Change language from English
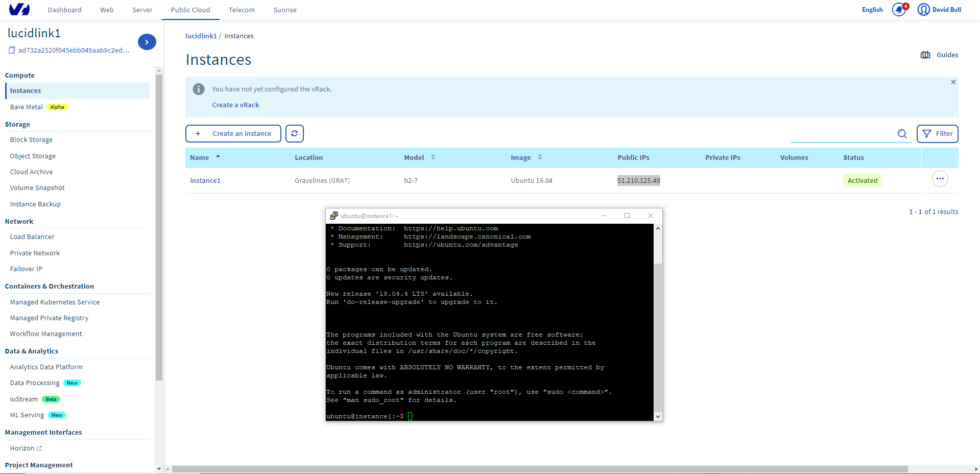Screen dimensions: 980x474 click(872, 10)
